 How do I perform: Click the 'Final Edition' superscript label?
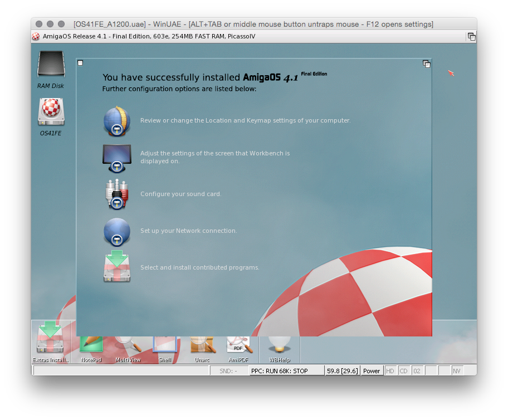pyautogui.click(x=314, y=74)
